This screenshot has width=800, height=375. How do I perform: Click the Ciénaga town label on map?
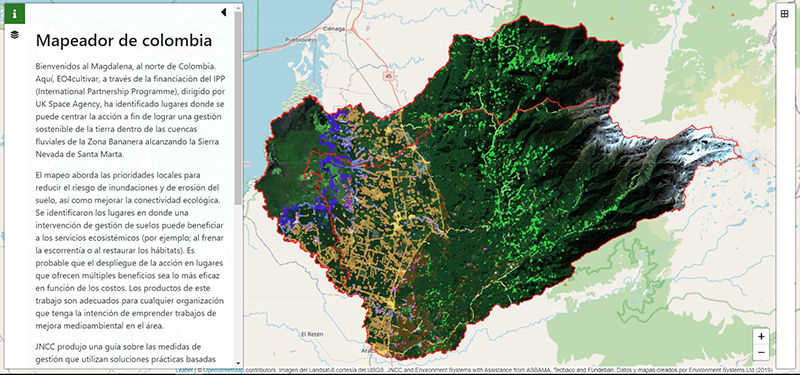(337, 29)
